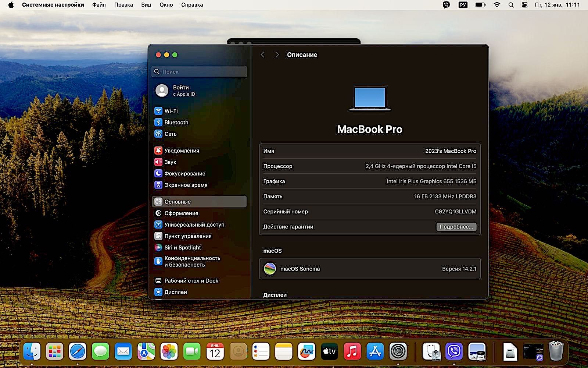Image resolution: width=588 pixels, height=368 pixels.
Task: Launch Freeform from the Dock
Action: [x=306, y=352]
